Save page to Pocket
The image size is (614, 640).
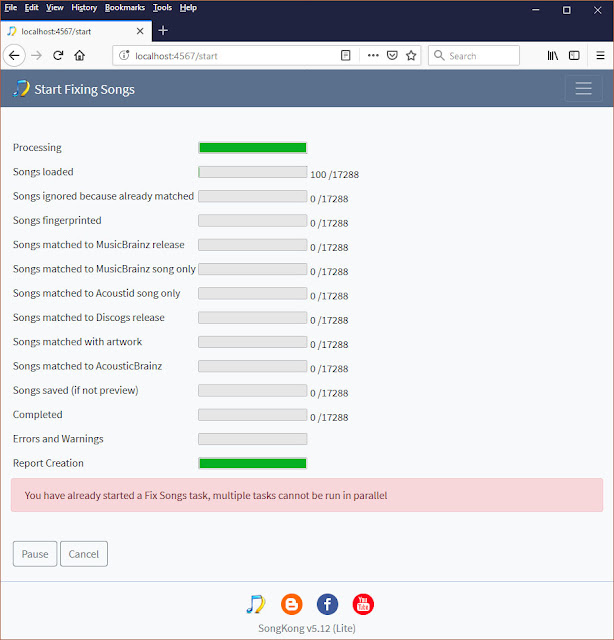pos(392,56)
